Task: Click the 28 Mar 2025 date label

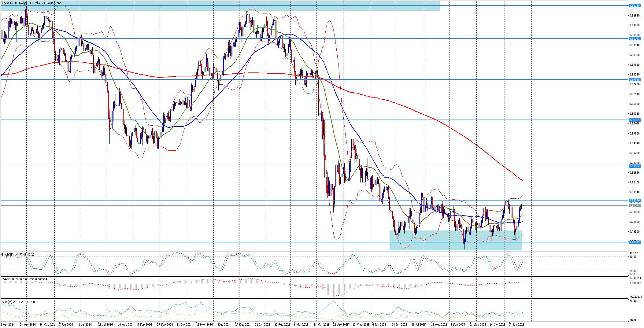Action: click(x=322, y=325)
